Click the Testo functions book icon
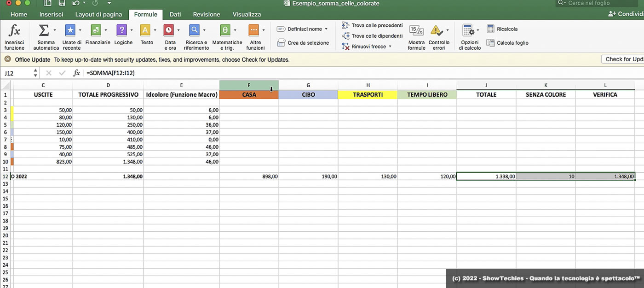644x288 pixels. (x=145, y=30)
